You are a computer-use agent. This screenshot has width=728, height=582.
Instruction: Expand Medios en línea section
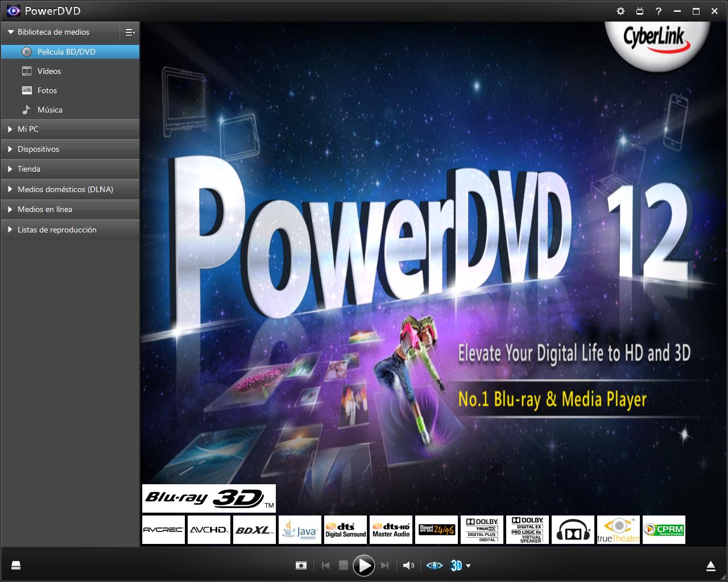pyautogui.click(x=70, y=210)
